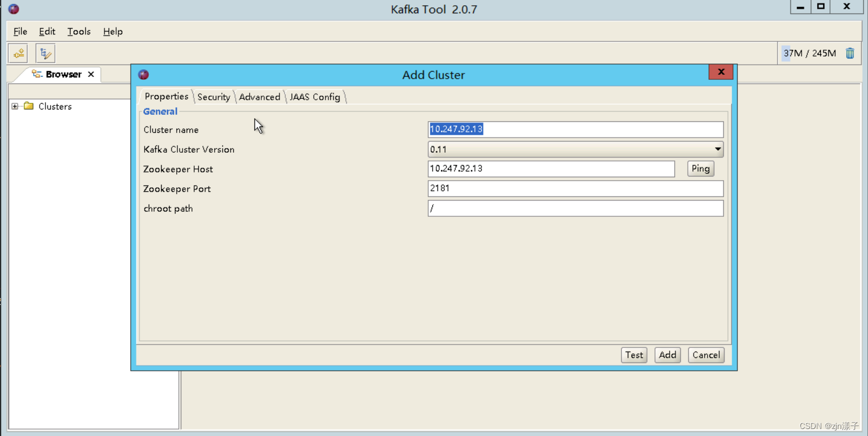
Task: Click the chroot path label
Action: click(168, 208)
